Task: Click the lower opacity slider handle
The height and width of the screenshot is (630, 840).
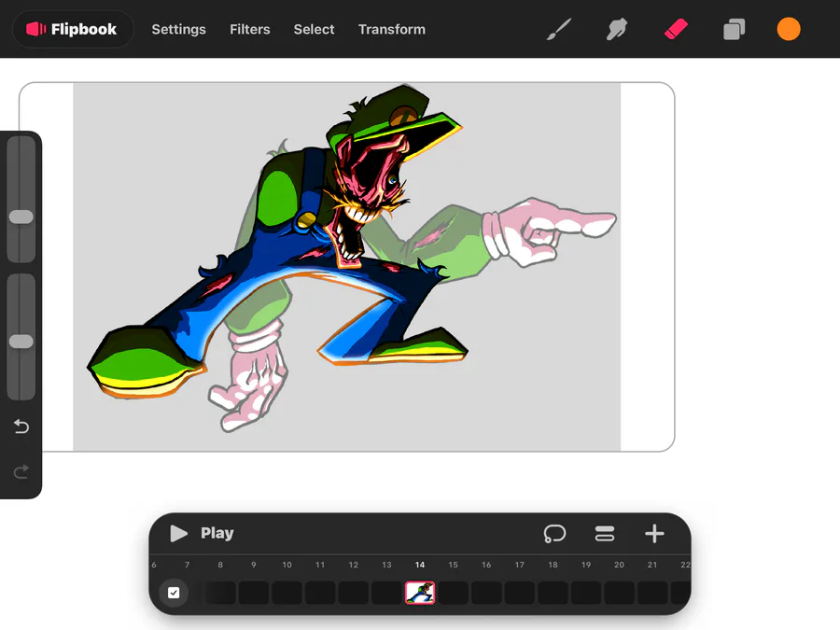Action: click(x=21, y=342)
